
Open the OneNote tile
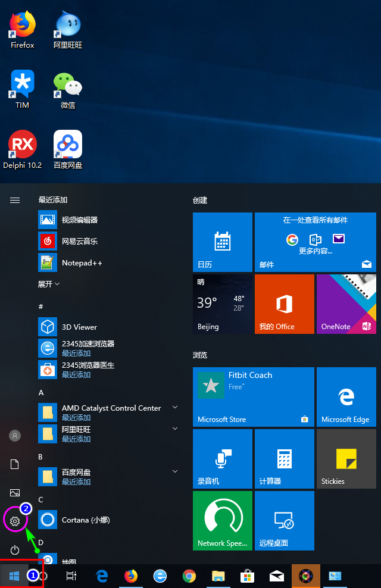click(346, 304)
